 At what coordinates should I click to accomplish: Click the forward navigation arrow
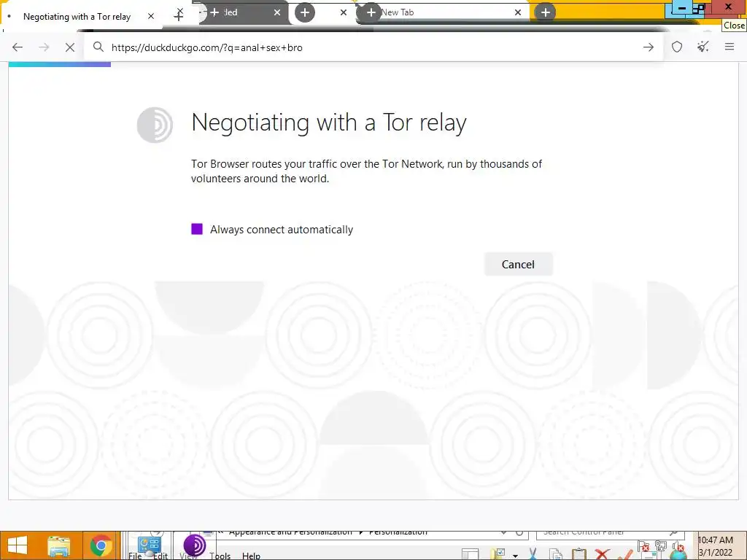coord(44,47)
